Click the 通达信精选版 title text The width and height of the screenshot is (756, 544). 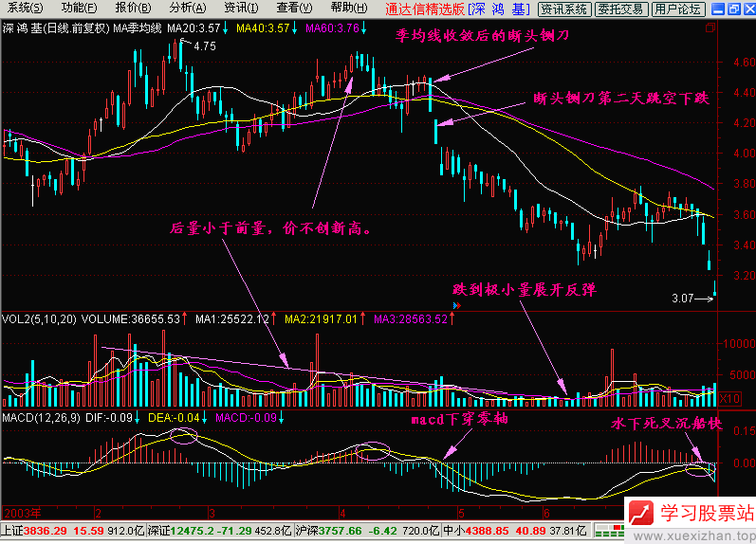click(424, 9)
